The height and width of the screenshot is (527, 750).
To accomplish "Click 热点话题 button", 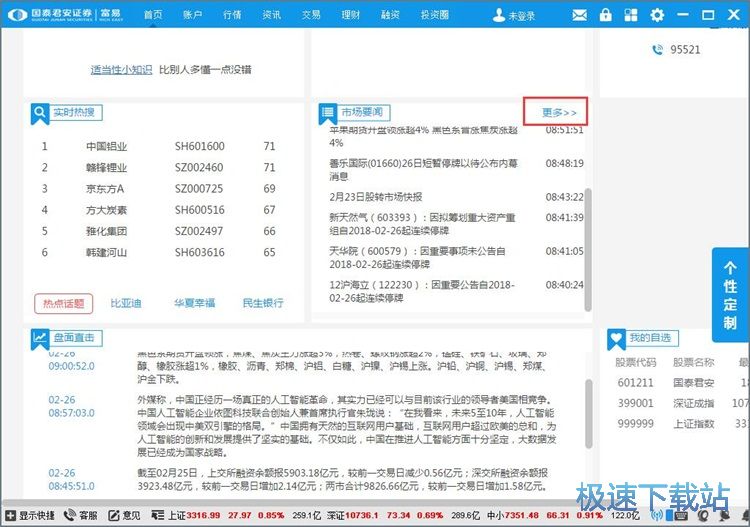I will [64, 304].
